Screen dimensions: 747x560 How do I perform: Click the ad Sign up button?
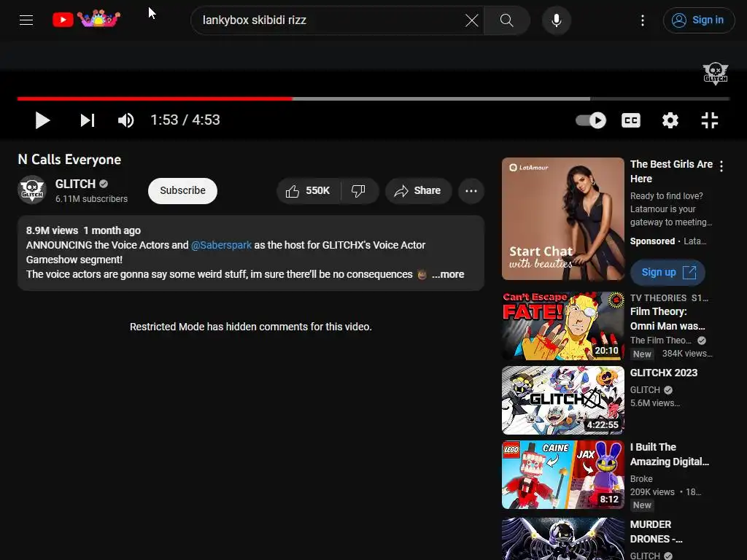pos(667,273)
